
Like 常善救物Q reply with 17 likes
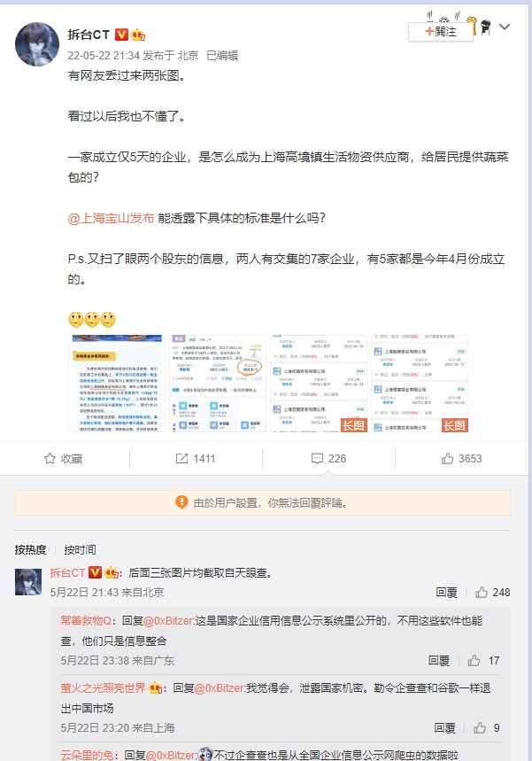pyautogui.click(x=474, y=661)
